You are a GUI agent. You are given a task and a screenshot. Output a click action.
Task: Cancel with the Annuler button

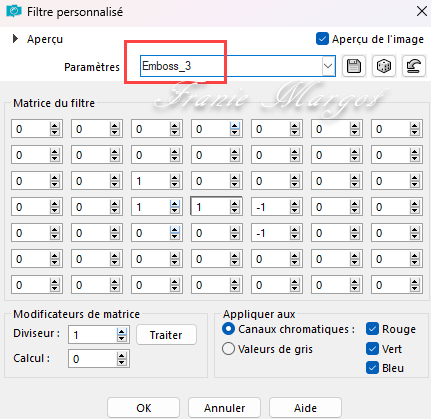point(224,408)
